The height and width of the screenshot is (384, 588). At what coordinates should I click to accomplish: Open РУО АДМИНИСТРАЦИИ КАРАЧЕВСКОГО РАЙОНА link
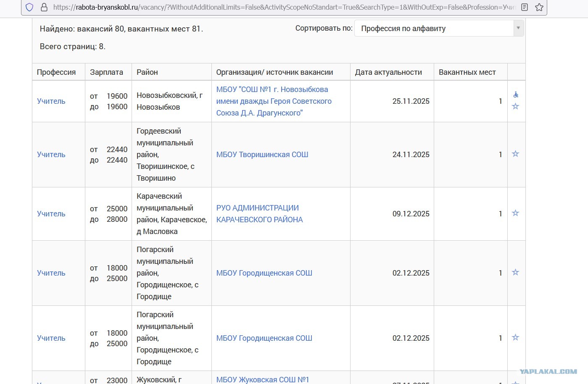[x=259, y=214]
